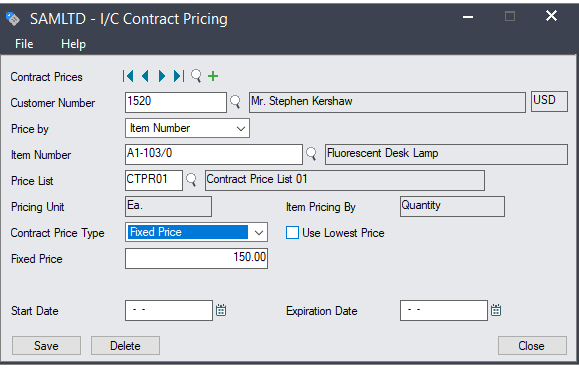
Task: Click the Delete button
Action: 125,345
